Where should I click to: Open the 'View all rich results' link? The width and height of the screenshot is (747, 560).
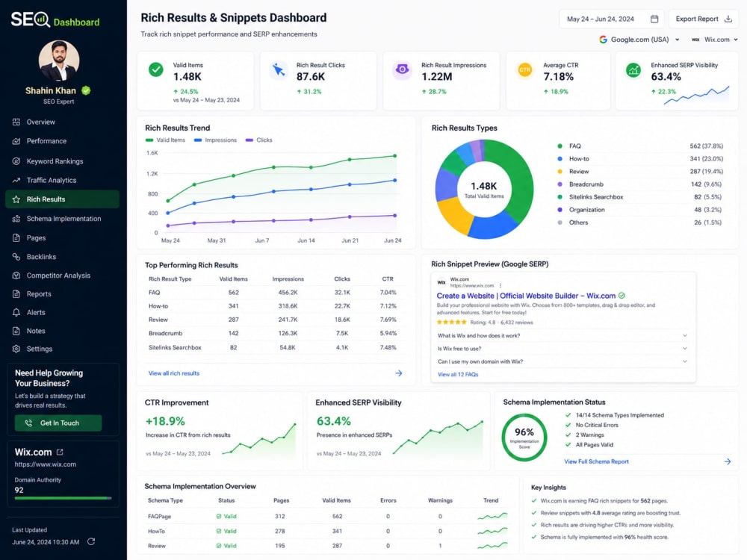[174, 373]
